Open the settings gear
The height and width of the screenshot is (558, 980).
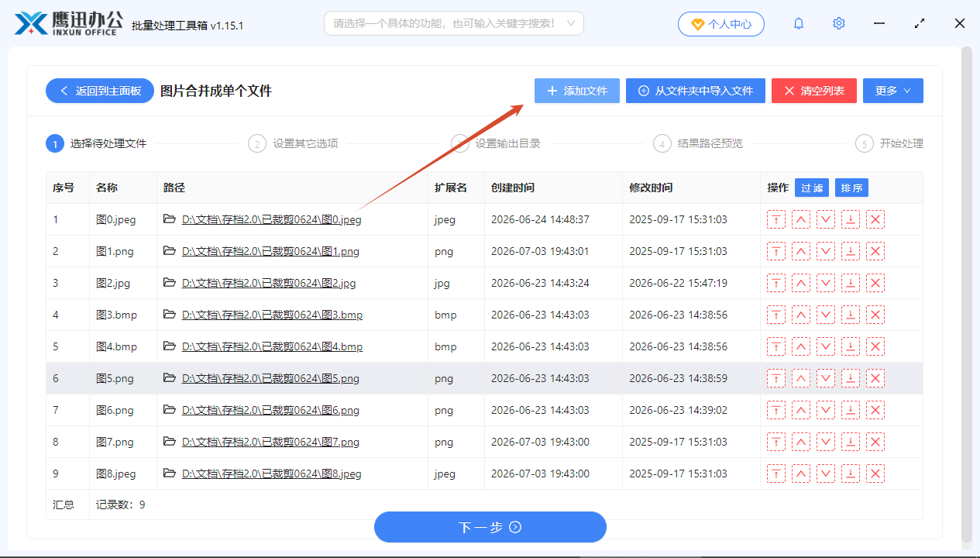[839, 23]
